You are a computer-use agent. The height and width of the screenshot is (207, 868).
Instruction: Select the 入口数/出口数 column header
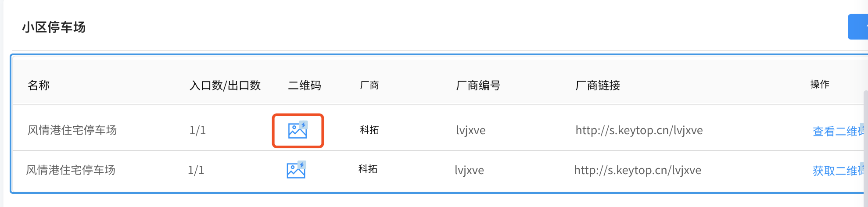[225, 85]
